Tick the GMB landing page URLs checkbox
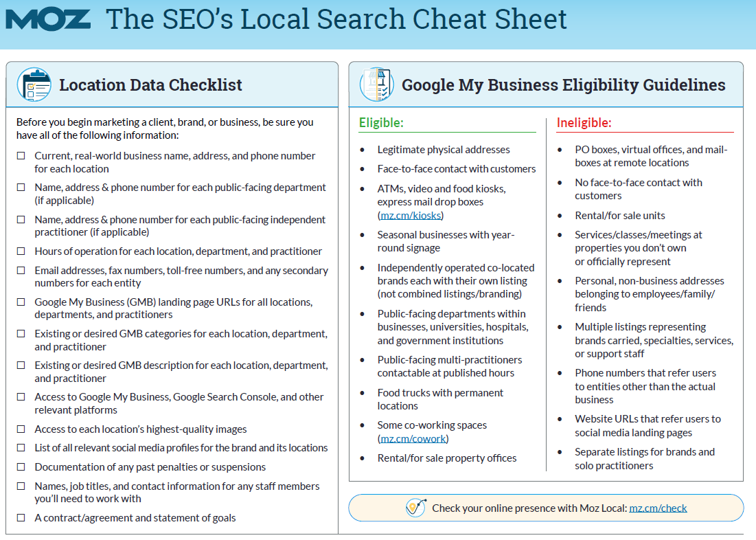Viewport: 756px width, 540px height. click(x=21, y=302)
